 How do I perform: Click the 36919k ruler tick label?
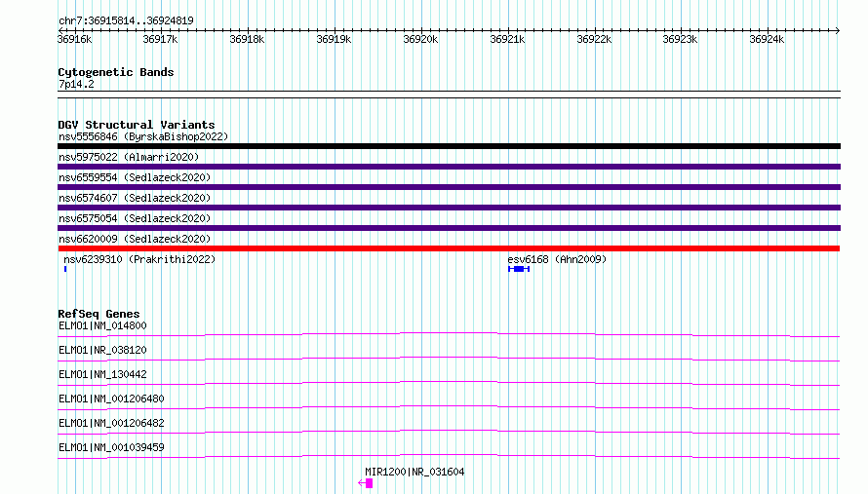(334, 39)
